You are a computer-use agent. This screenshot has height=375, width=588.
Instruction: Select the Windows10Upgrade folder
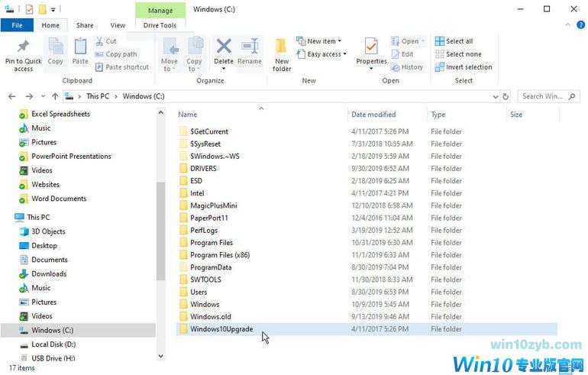[367, 329]
